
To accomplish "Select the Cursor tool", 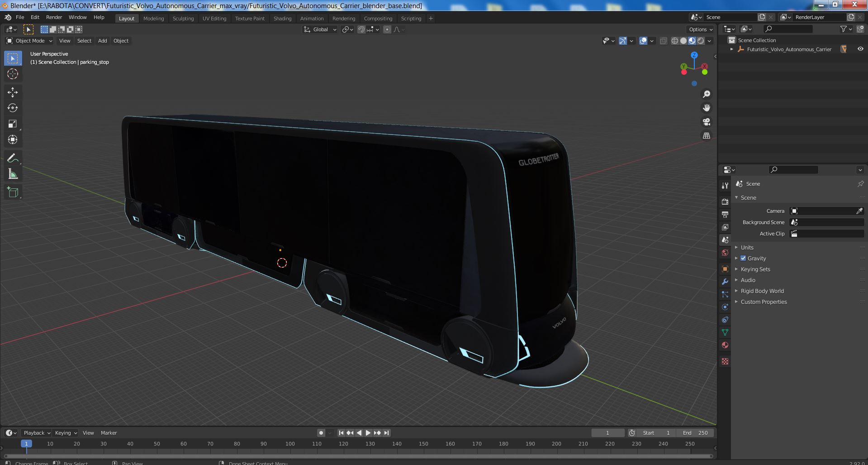I will coord(13,74).
